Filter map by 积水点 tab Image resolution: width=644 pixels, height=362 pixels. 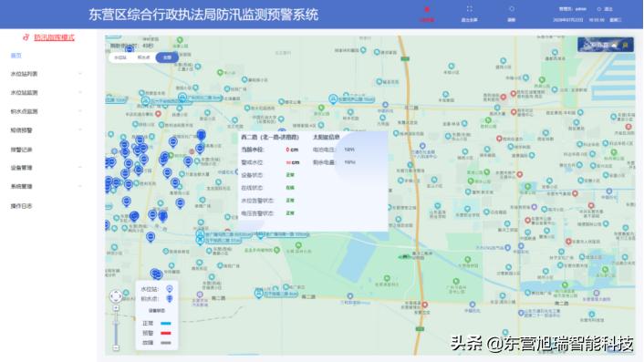tap(144, 57)
